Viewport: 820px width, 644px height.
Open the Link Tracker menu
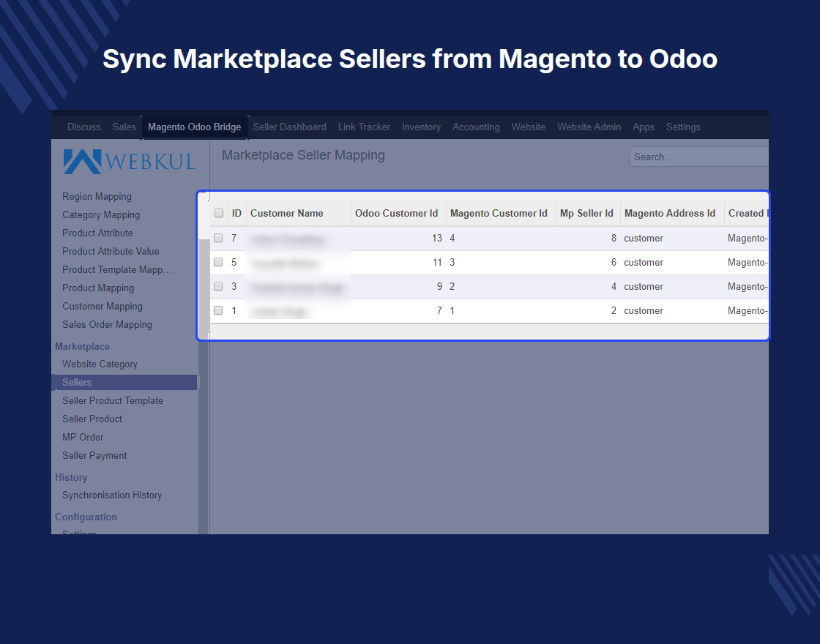[364, 127]
